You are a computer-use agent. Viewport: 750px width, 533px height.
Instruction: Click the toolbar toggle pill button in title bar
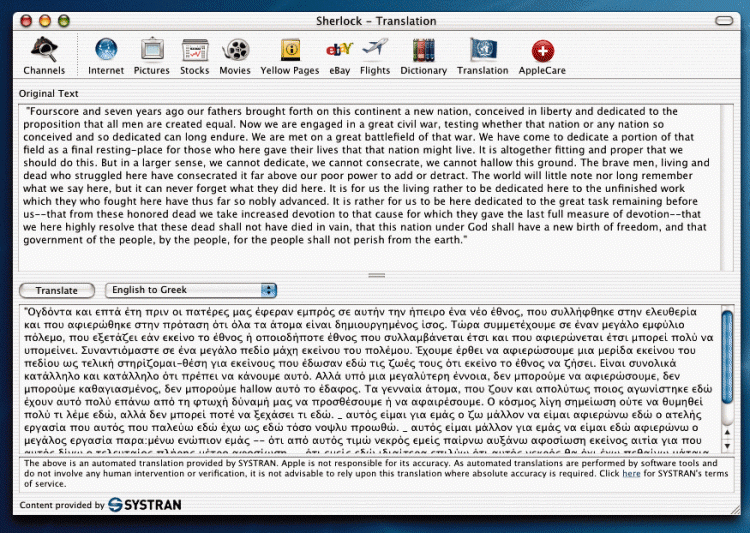point(724,21)
